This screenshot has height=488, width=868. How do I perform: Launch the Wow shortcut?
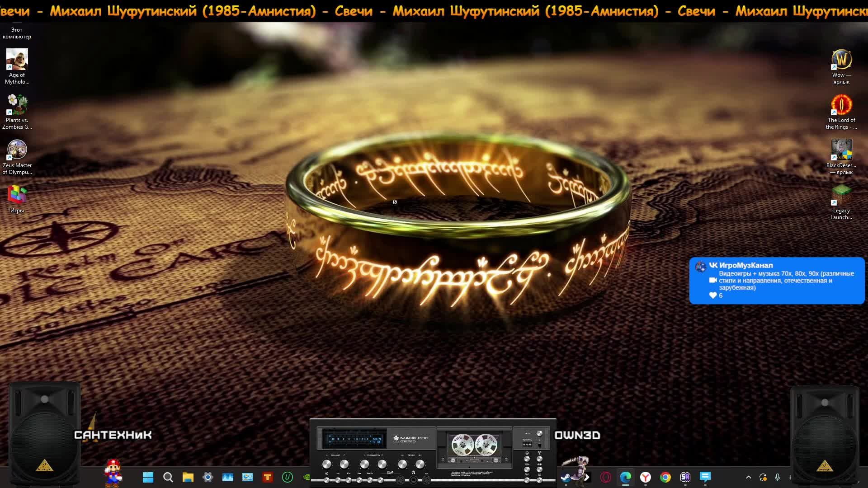[x=841, y=60]
